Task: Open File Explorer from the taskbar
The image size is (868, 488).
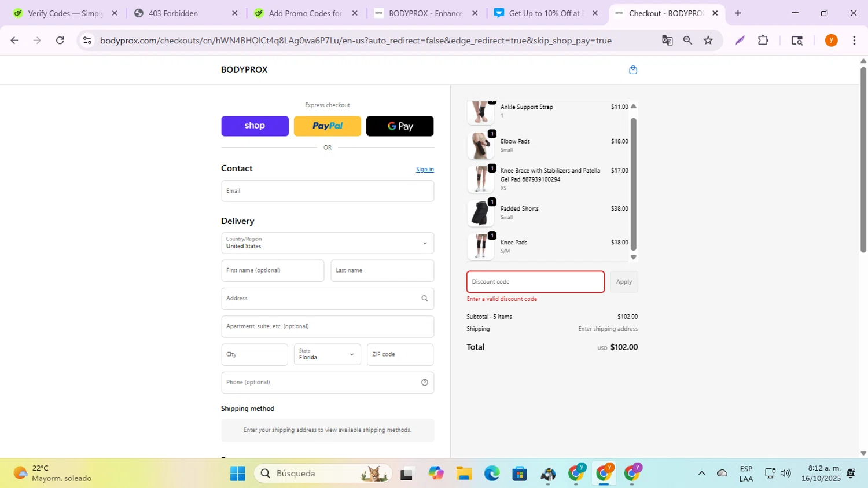Action: click(x=464, y=474)
